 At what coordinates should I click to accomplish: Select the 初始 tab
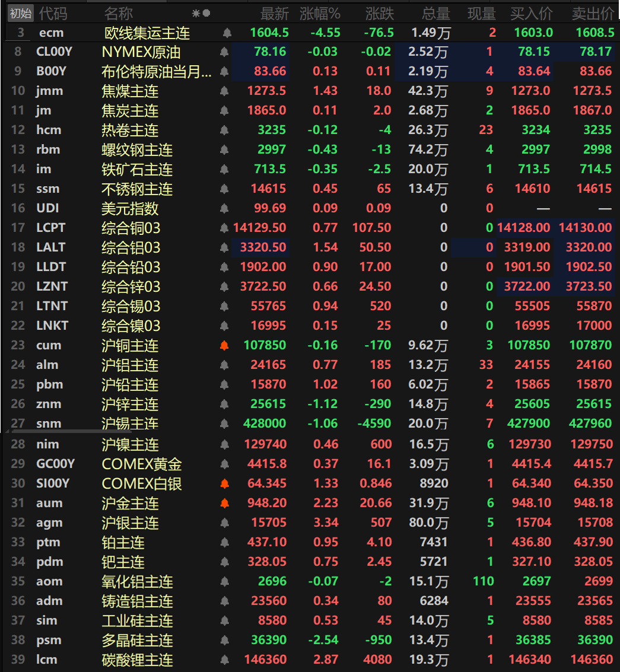point(21,13)
